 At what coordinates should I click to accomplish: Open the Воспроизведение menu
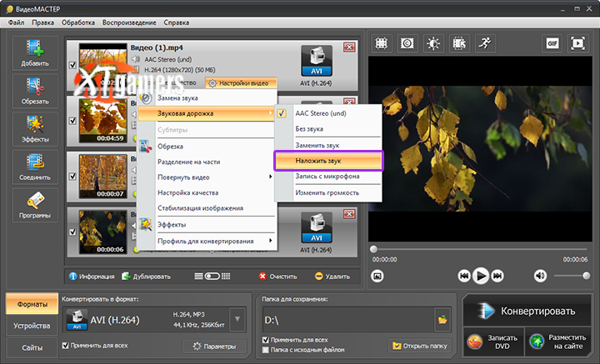[x=129, y=22]
